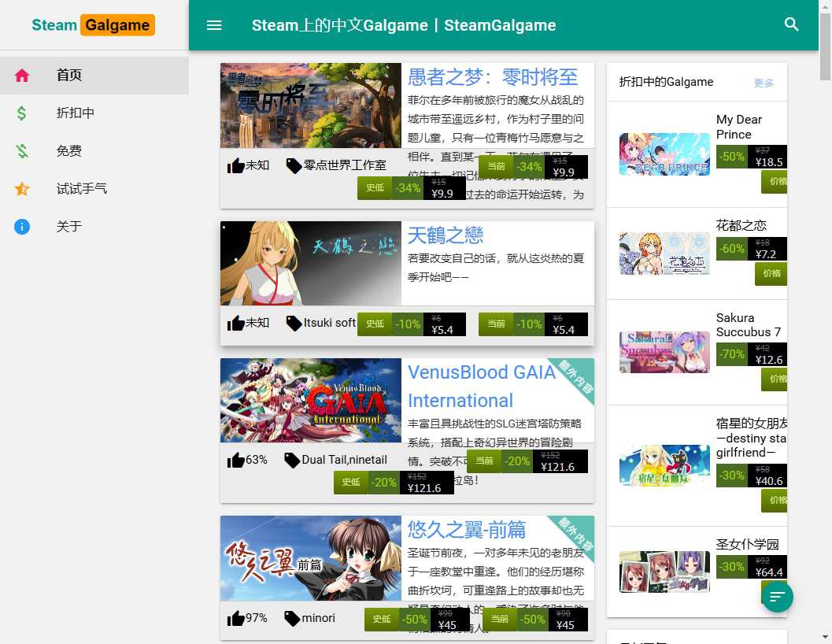Click 价格 button under My Dear Prince
The image size is (832, 644).
775,182
